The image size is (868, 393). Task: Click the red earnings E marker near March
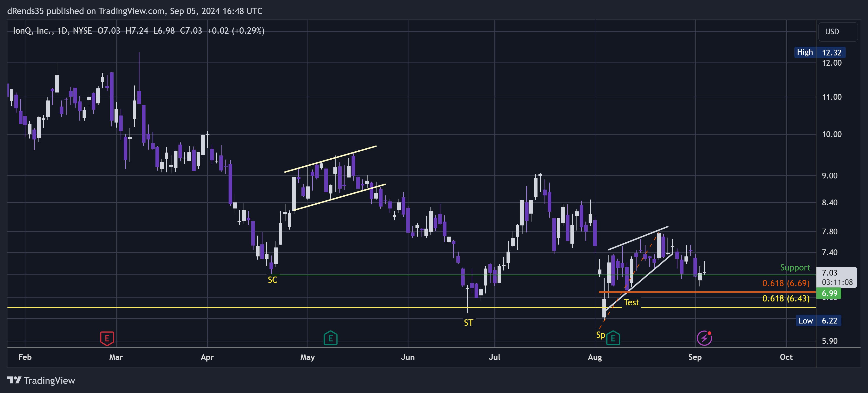107,338
